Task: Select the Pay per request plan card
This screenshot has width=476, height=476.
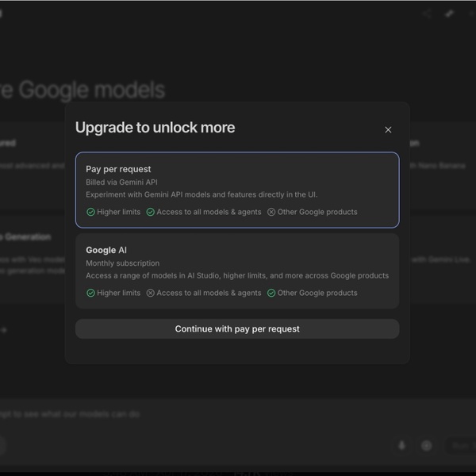Action: [237, 190]
